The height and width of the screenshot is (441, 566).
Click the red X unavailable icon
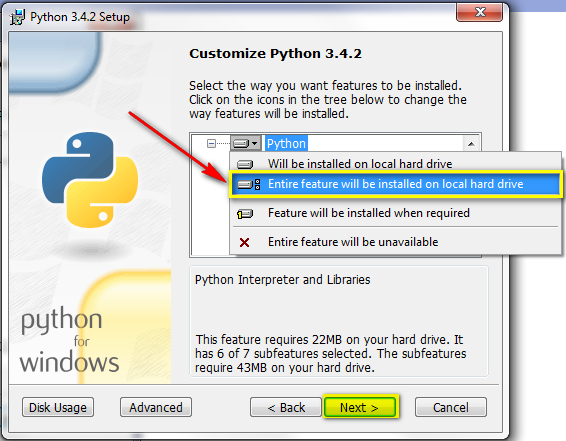[244, 242]
